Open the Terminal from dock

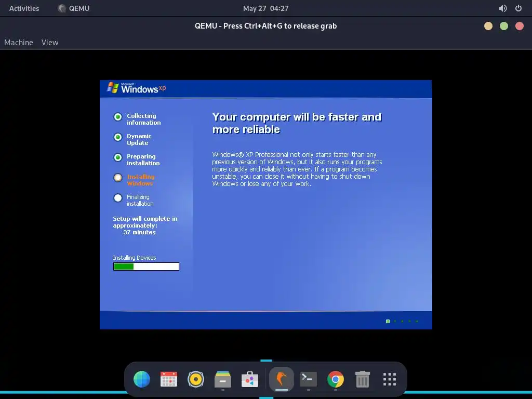309,379
